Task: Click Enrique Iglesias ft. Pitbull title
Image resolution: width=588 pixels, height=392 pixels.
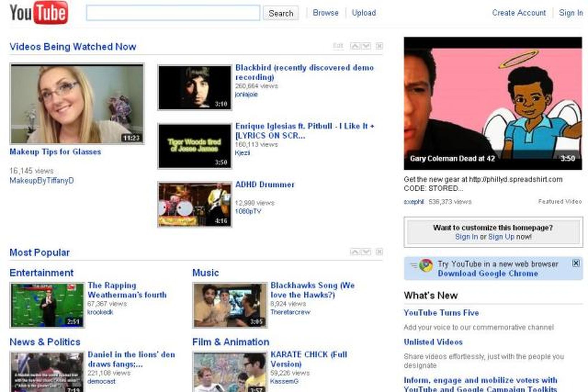Action: pos(305,131)
